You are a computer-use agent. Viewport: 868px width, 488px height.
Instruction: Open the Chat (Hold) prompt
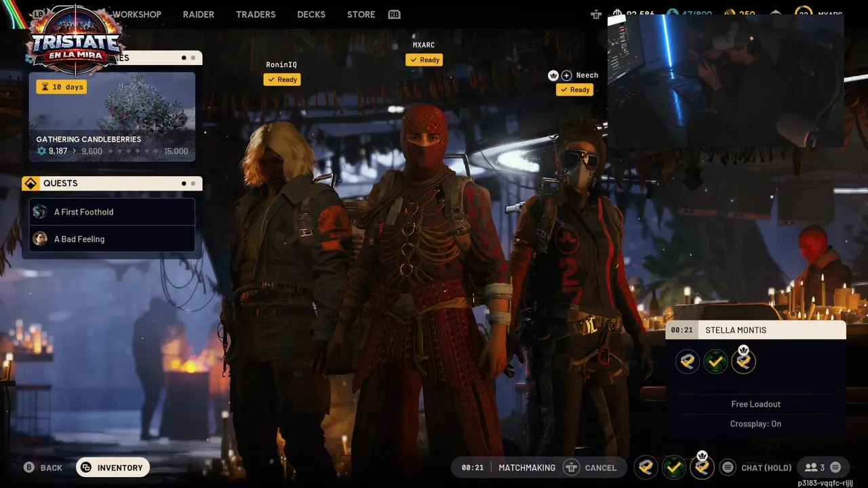pos(766,468)
